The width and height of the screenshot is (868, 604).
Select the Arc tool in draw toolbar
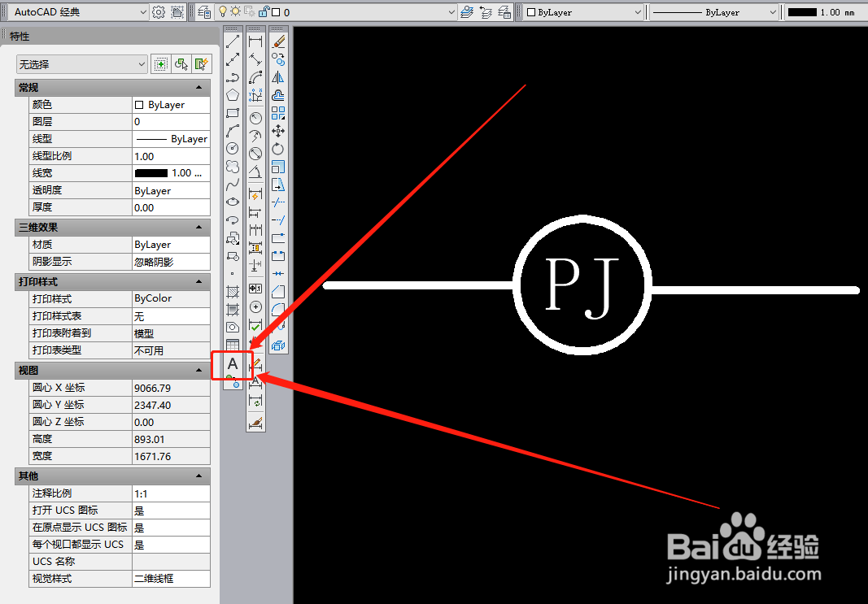(x=233, y=131)
